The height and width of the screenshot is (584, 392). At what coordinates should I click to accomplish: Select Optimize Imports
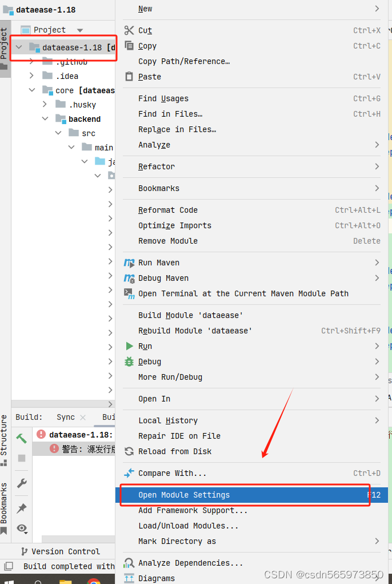252,225
